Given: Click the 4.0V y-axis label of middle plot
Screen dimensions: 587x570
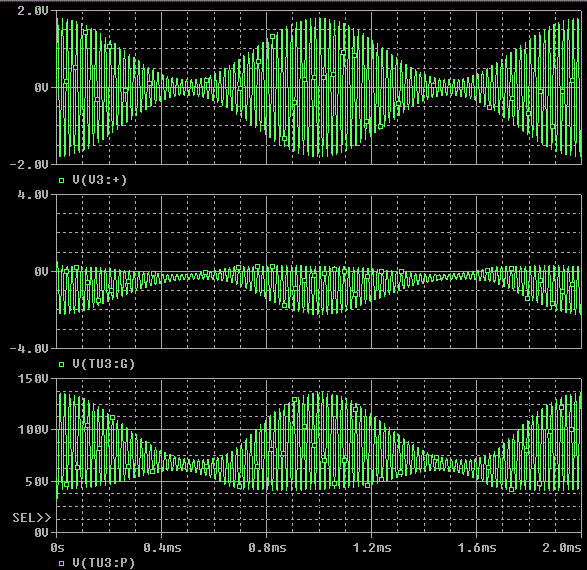Looking at the screenshot, I should click(33, 195).
